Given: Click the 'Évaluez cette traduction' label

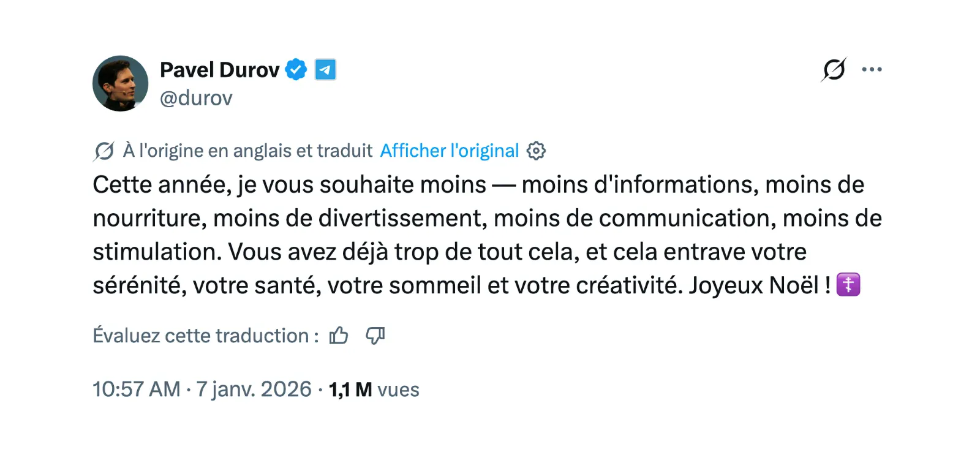Looking at the screenshot, I should pyautogui.click(x=206, y=336).
